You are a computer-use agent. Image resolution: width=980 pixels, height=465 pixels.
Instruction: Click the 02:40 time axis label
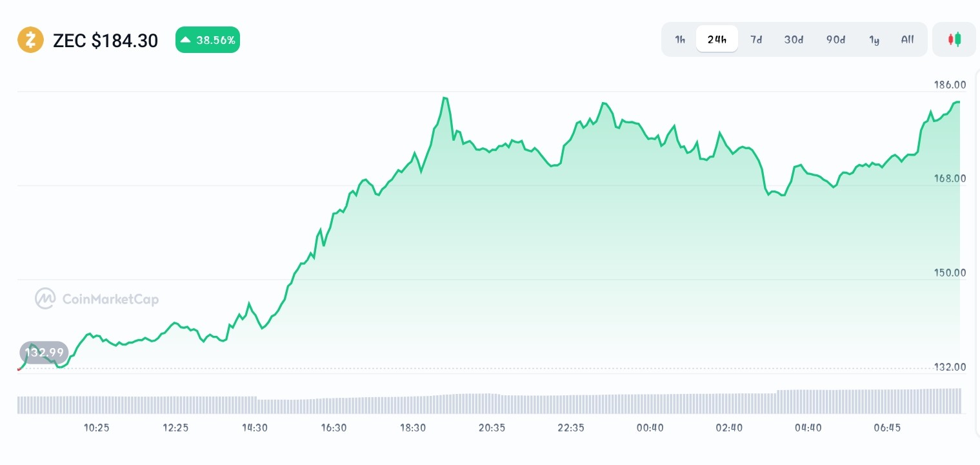(729, 428)
